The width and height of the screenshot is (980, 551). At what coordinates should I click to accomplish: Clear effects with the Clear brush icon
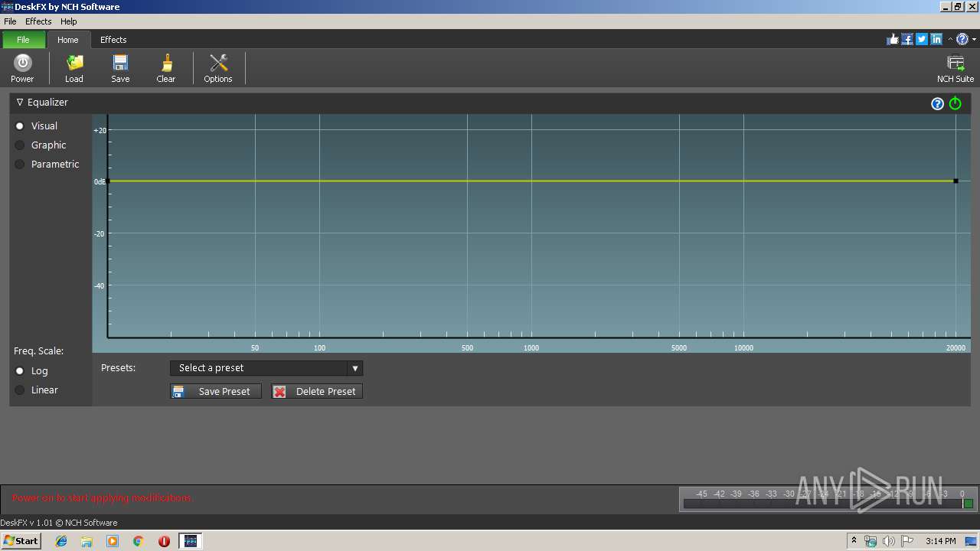[x=166, y=68]
